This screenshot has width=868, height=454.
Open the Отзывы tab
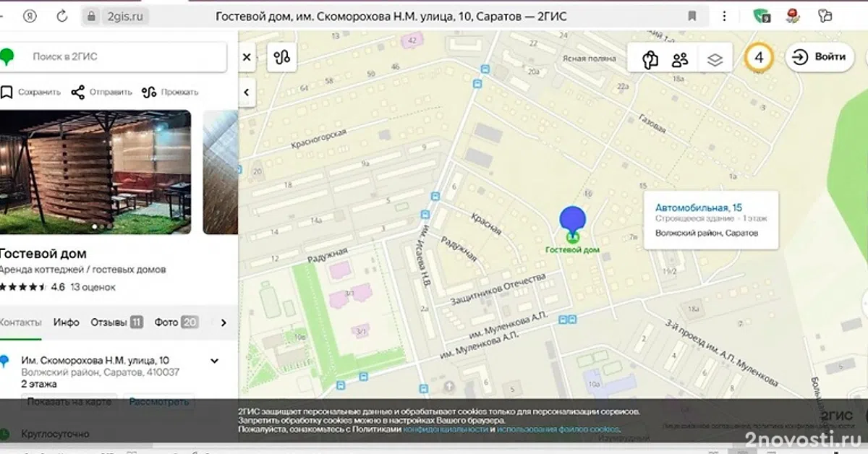pos(116,322)
